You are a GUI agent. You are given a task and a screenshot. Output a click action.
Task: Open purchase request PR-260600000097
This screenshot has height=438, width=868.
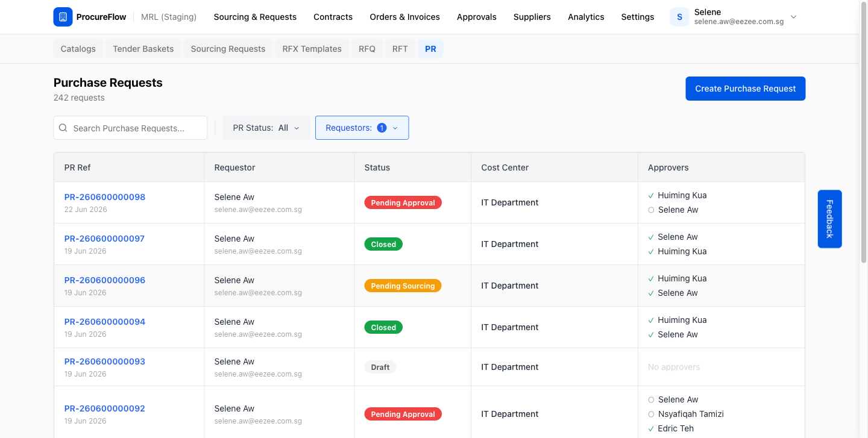coord(105,239)
